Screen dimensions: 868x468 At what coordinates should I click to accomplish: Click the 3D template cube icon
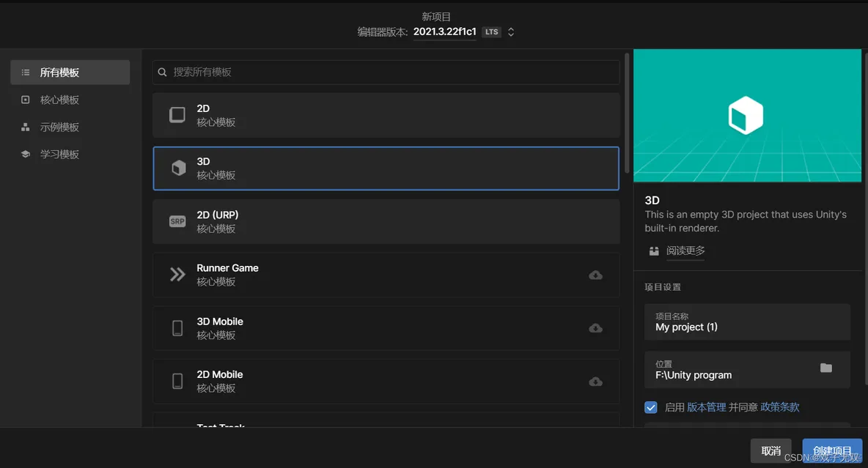tap(178, 168)
